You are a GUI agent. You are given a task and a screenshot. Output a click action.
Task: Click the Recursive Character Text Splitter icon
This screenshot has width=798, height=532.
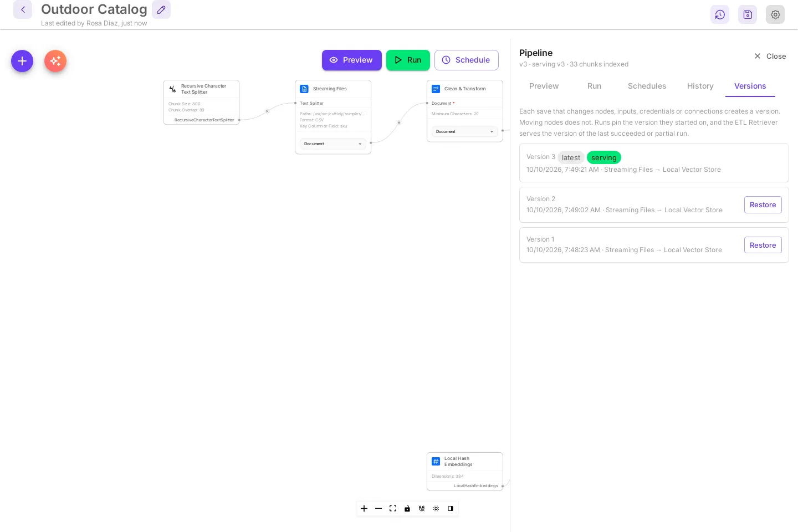tap(172, 89)
